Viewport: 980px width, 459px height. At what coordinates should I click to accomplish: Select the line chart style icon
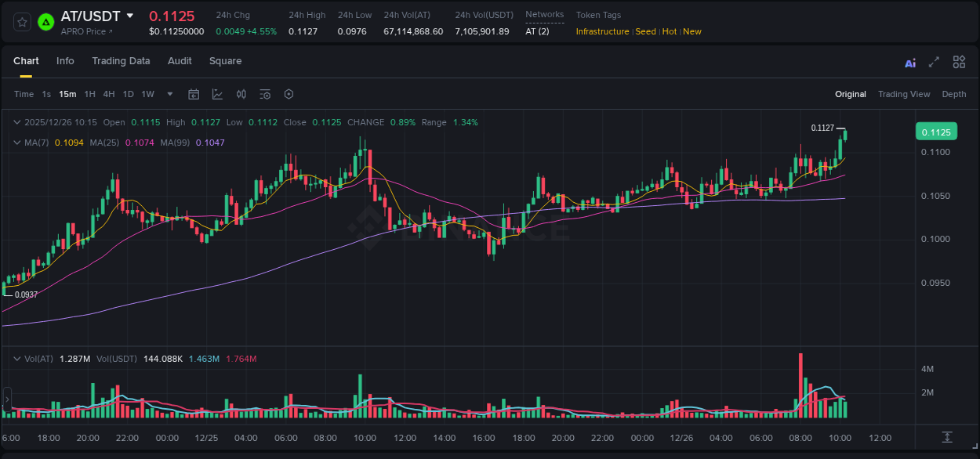pos(217,94)
